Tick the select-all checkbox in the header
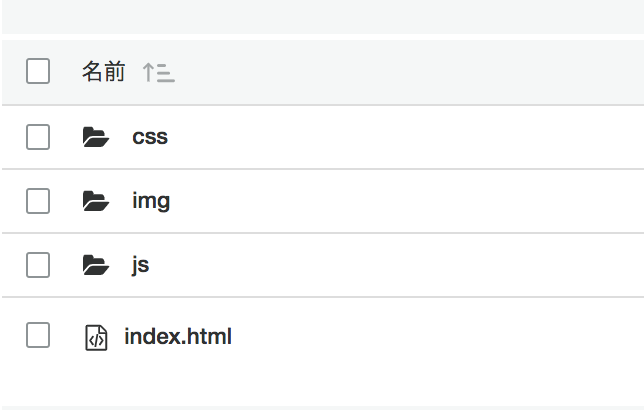 pos(38,71)
